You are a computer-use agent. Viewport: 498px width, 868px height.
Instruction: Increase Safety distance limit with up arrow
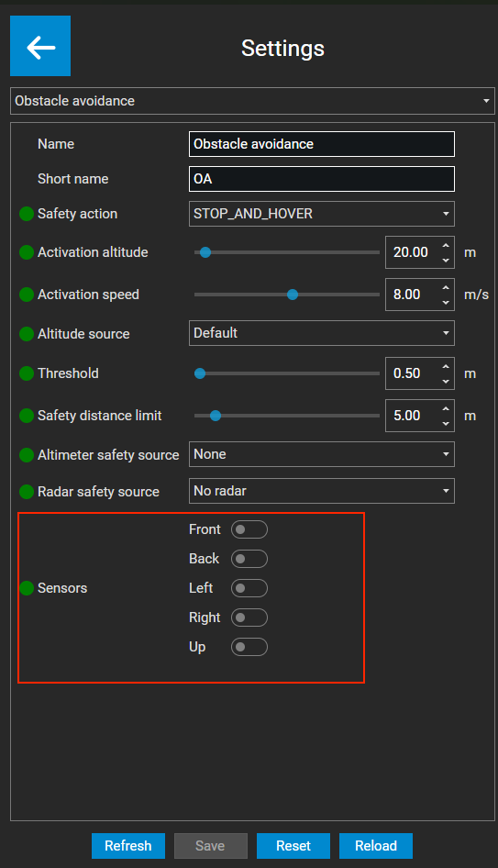446,408
